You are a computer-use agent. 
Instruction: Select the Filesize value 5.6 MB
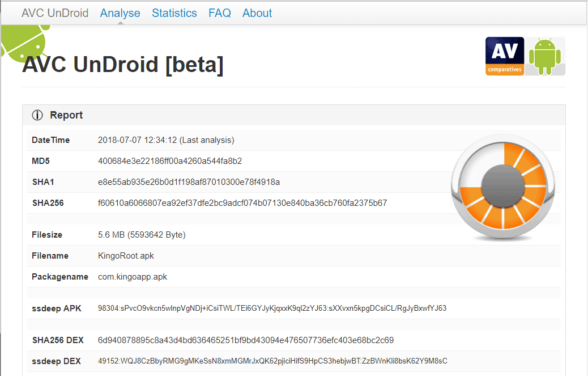coord(142,235)
